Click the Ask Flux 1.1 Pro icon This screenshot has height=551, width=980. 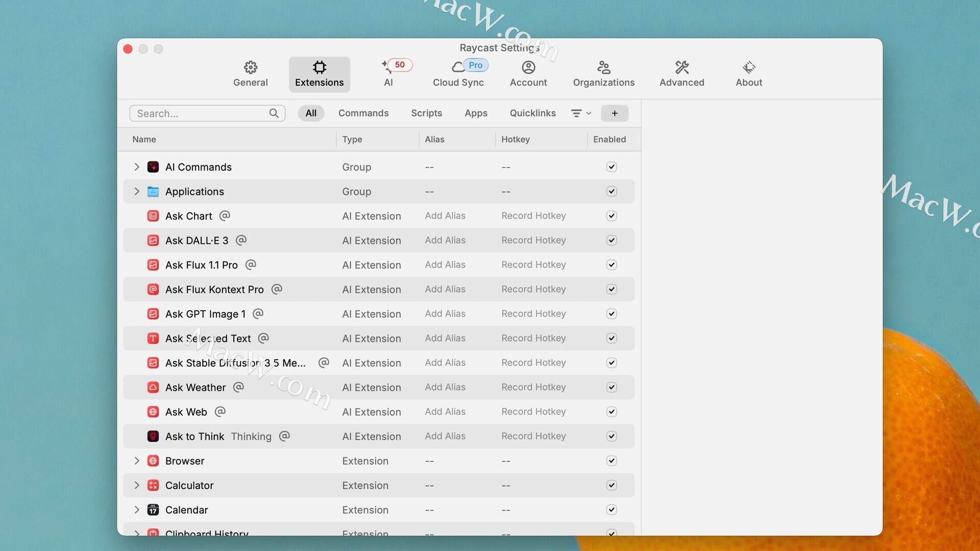[x=153, y=265]
